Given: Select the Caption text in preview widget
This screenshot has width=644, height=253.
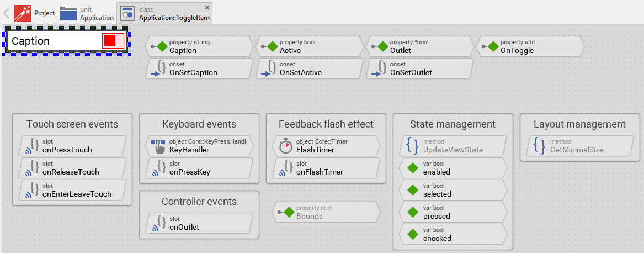Looking at the screenshot, I should pyautogui.click(x=31, y=41).
